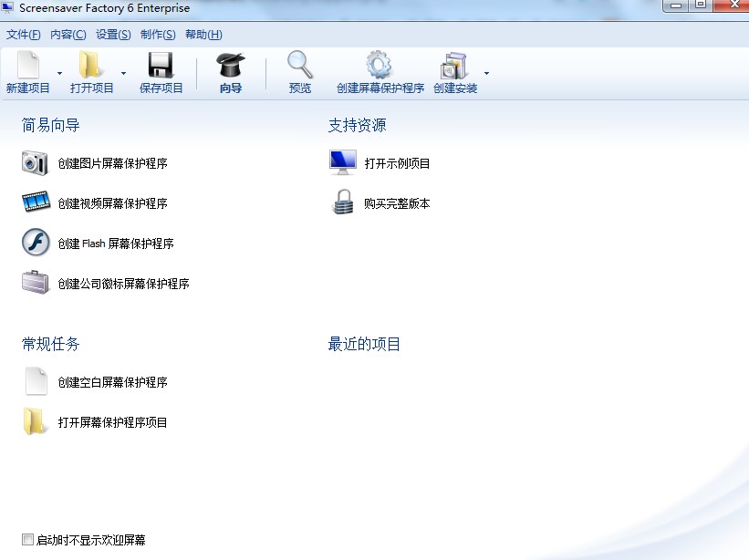Click the 创建屏幕保护程序 gear icon
Image resolution: width=749 pixels, height=560 pixels.
click(378, 66)
